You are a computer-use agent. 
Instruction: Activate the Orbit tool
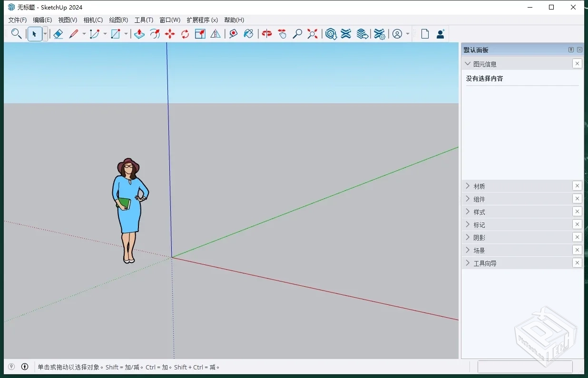pyautogui.click(x=265, y=34)
